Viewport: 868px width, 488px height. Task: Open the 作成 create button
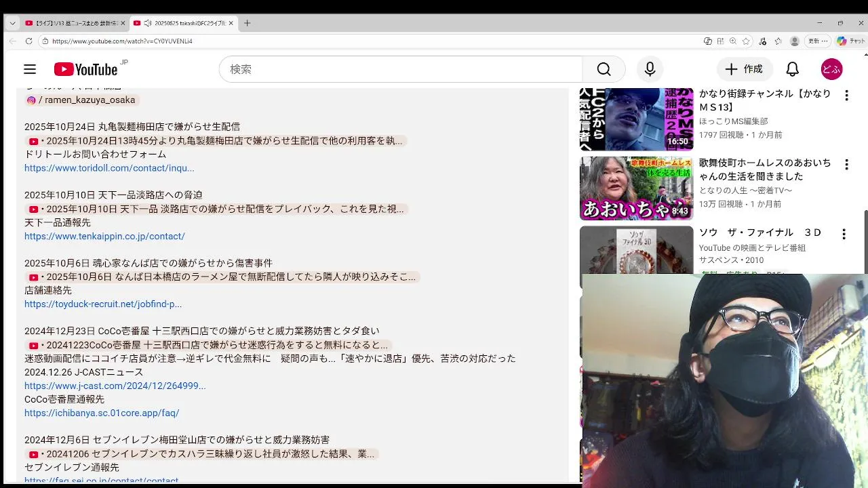pyautogui.click(x=745, y=69)
